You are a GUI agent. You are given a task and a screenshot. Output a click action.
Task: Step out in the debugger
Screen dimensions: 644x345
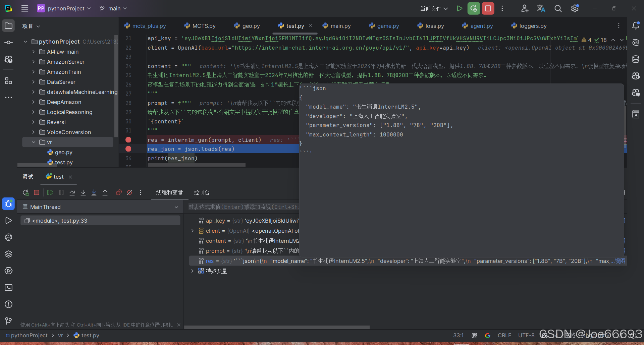pos(105,192)
